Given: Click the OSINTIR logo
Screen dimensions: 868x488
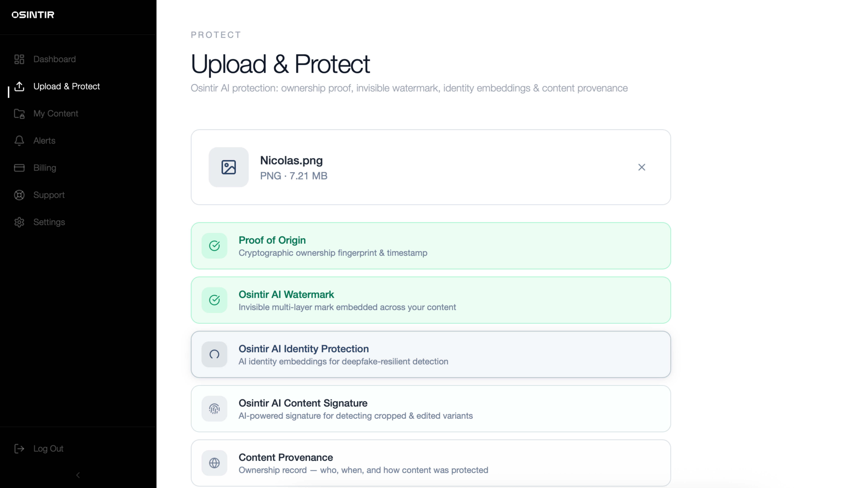Looking at the screenshot, I should coord(33,15).
